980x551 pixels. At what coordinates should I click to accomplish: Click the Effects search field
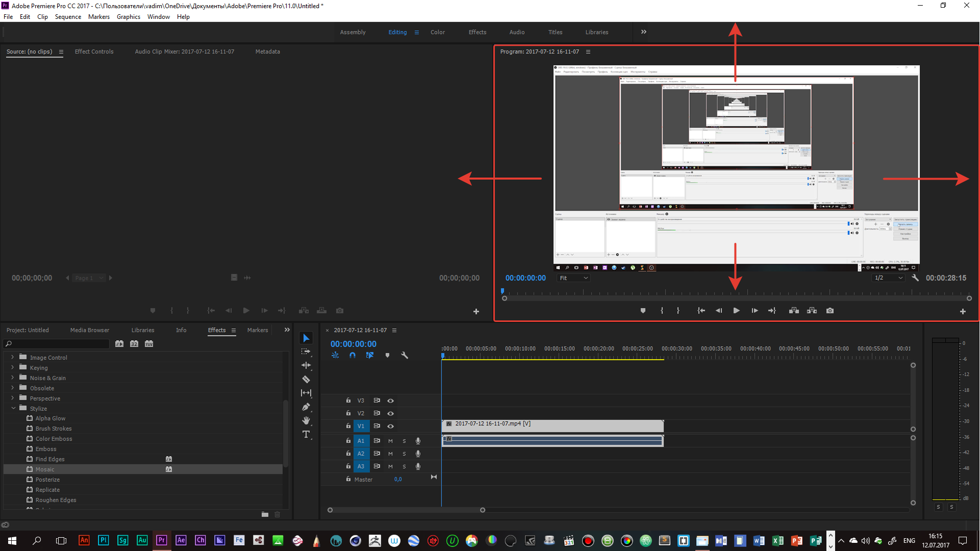(x=56, y=344)
